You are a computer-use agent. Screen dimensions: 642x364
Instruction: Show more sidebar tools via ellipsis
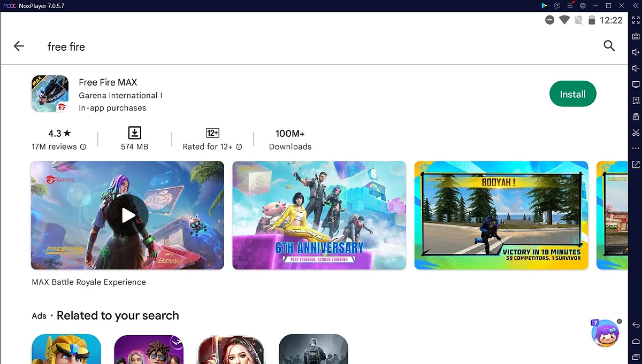pyautogui.click(x=636, y=148)
